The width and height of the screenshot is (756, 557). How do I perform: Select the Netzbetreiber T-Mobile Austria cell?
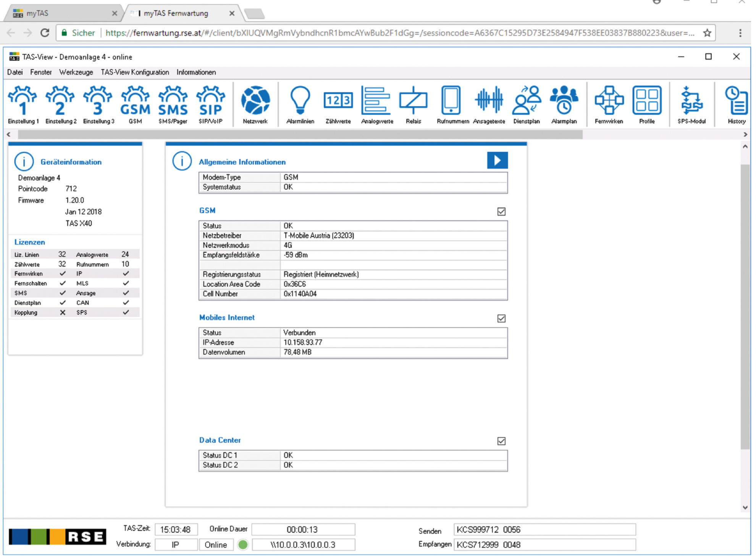click(394, 236)
